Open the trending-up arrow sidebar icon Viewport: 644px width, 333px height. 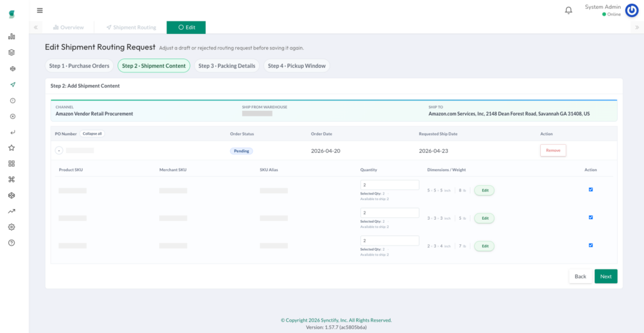tap(11, 212)
